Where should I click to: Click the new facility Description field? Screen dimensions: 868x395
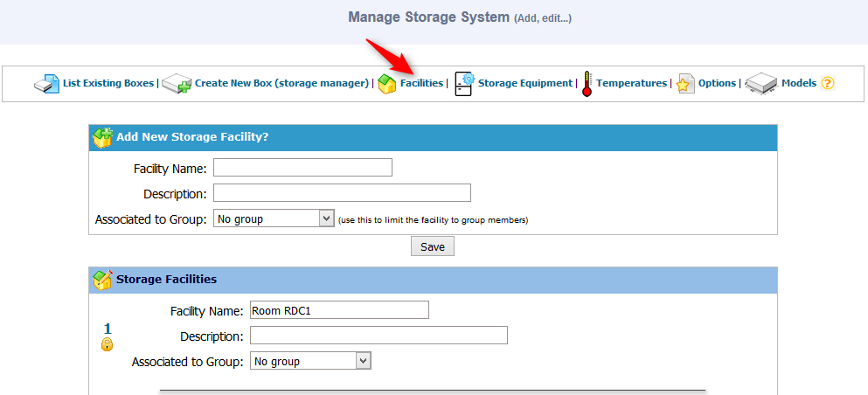pyautogui.click(x=342, y=193)
